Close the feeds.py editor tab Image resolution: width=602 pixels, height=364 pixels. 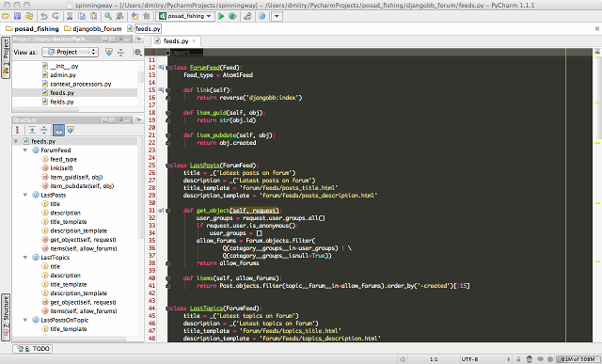pyautogui.click(x=194, y=41)
